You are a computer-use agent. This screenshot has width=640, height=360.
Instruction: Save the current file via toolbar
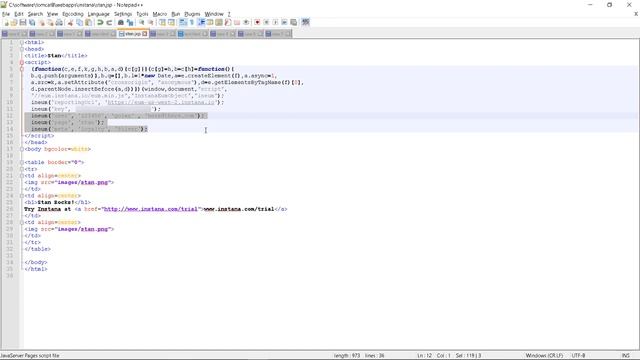[23, 22]
